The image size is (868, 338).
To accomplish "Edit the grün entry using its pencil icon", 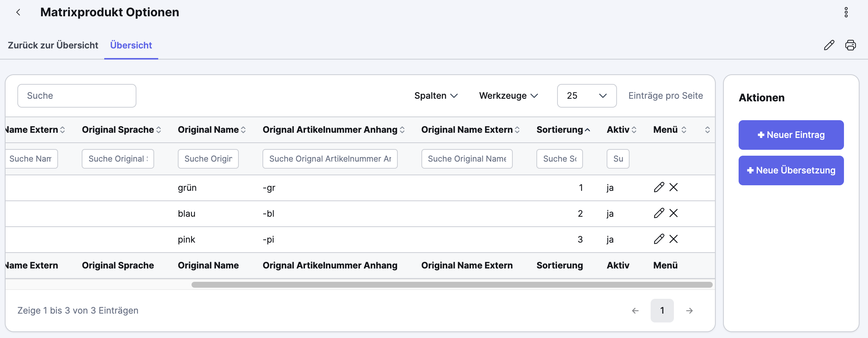I will 659,187.
